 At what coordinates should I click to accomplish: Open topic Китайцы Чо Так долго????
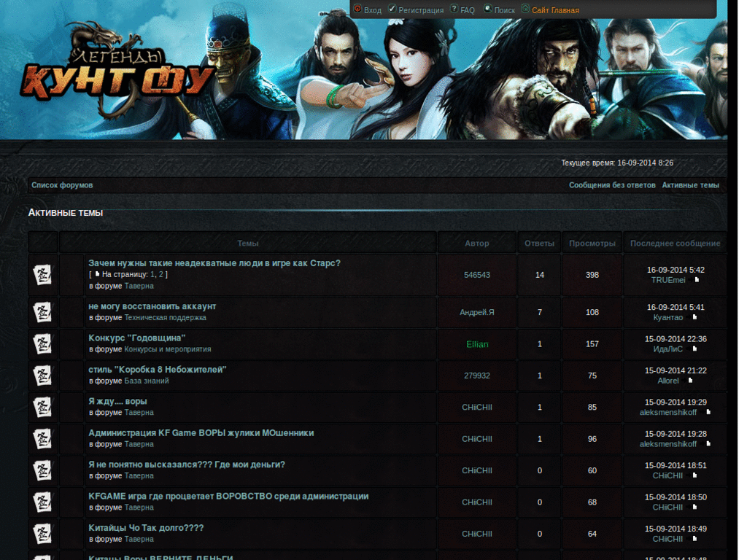(x=146, y=528)
